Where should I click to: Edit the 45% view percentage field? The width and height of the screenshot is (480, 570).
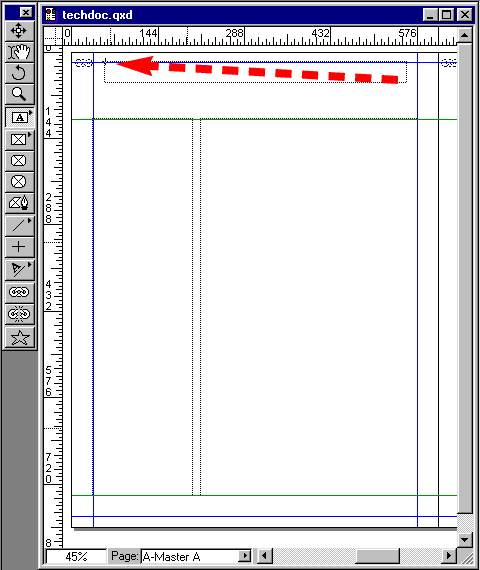tap(76, 556)
